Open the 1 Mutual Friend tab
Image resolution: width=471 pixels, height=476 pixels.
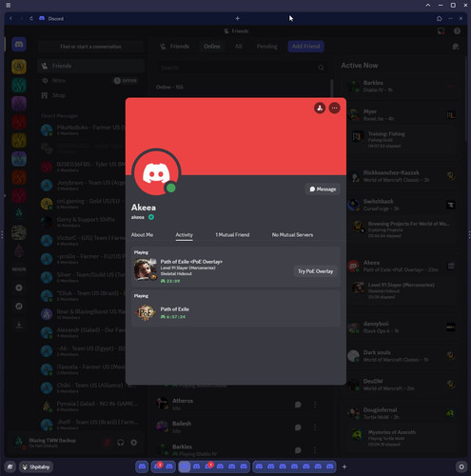click(x=232, y=235)
